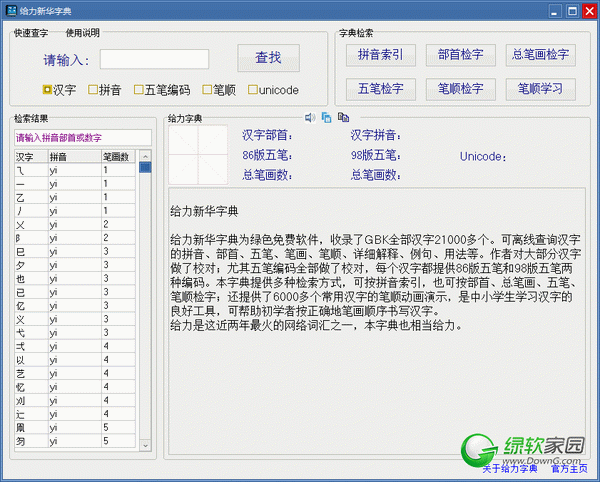Click the dark document copy icon
Image resolution: width=600 pixels, height=482 pixels.
[343, 117]
